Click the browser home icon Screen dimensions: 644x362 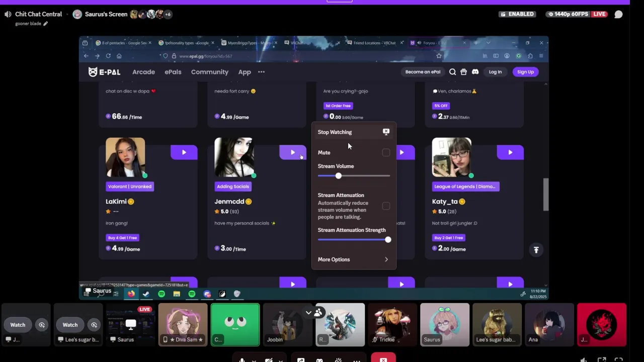(x=119, y=56)
